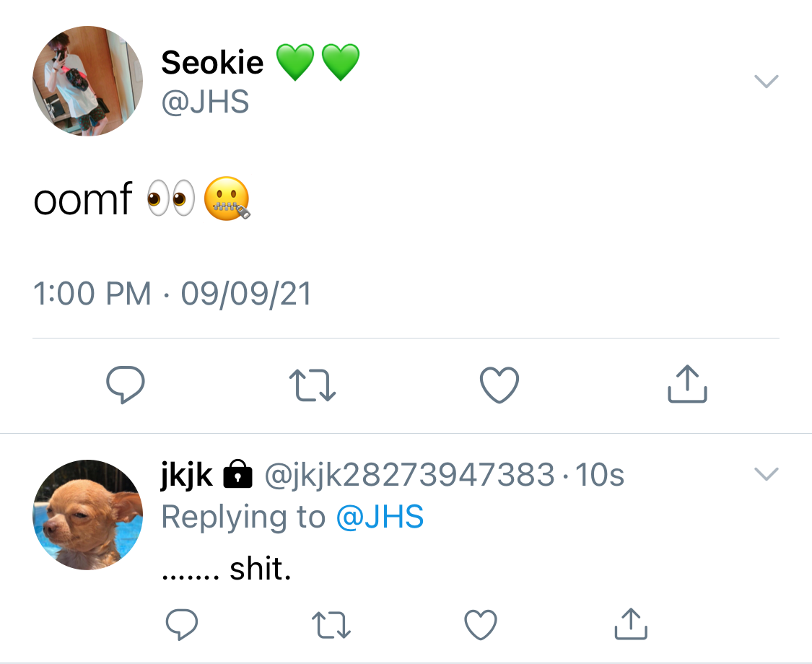Reply to Seokie's oomf tweet

(126, 384)
